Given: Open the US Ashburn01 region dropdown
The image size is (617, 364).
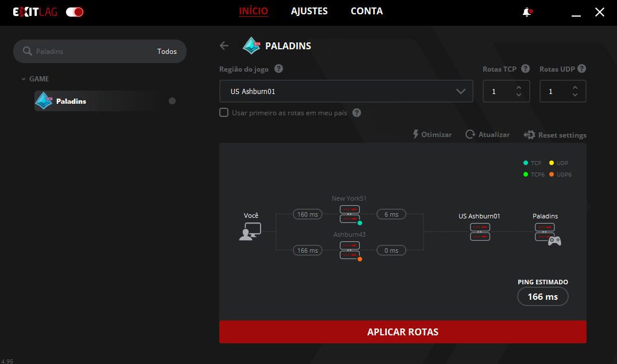Looking at the screenshot, I should tap(346, 91).
